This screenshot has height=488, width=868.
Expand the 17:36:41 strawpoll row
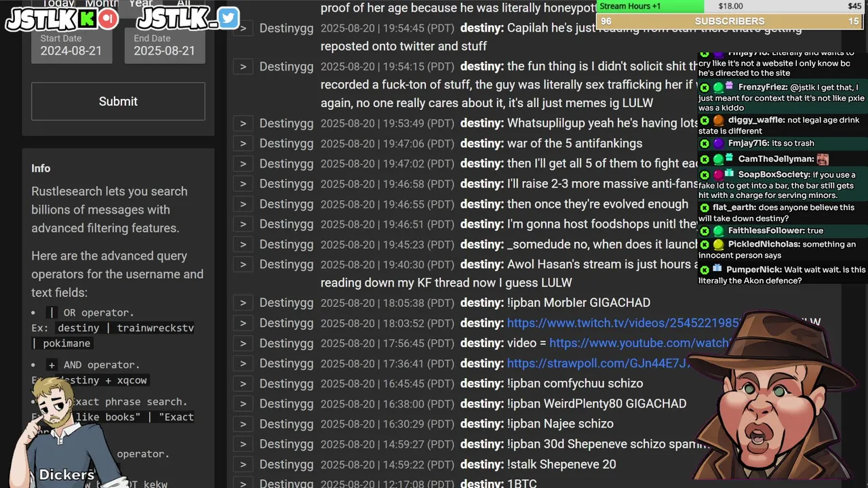click(243, 363)
